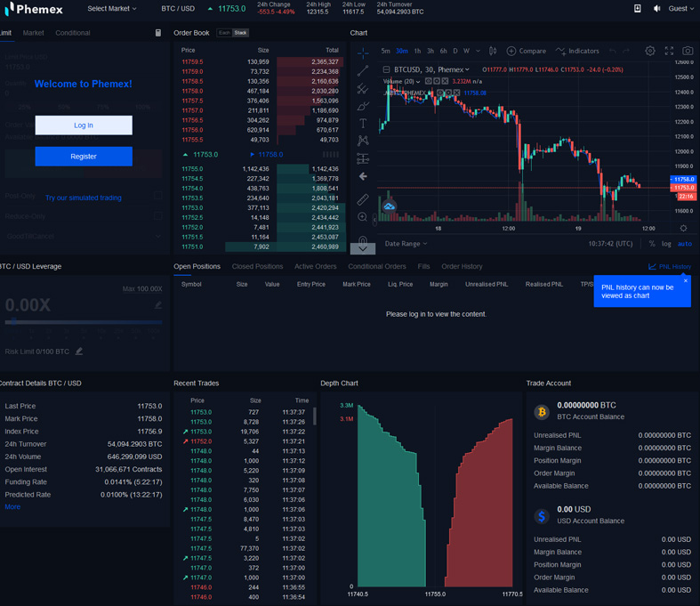Viewport: 700px width, 606px height.
Task: Open the Conditional Orders tab
Action: tap(377, 267)
